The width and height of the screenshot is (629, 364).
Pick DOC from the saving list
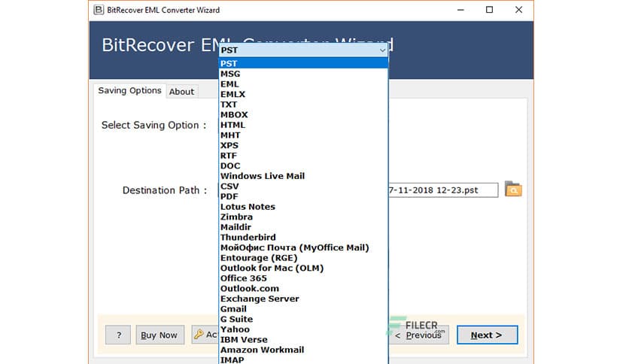click(304, 165)
